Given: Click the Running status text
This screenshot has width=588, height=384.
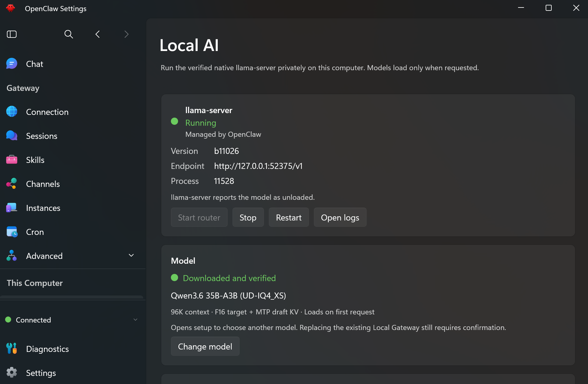Looking at the screenshot, I should coord(201,123).
